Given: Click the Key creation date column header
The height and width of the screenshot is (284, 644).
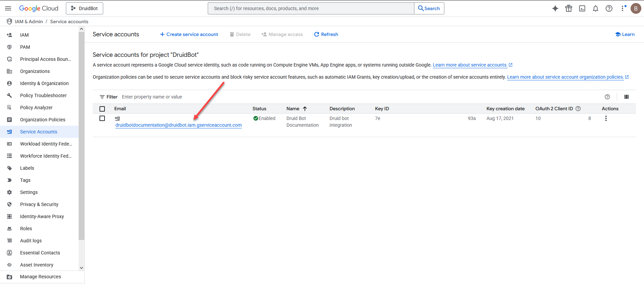Looking at the screenshot, I should click(506, 109).
